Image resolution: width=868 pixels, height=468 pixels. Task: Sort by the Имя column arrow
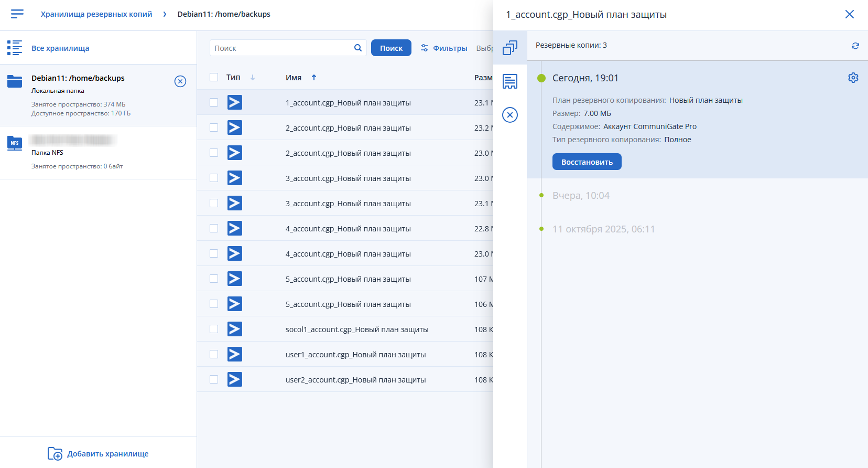click(314, 77)
